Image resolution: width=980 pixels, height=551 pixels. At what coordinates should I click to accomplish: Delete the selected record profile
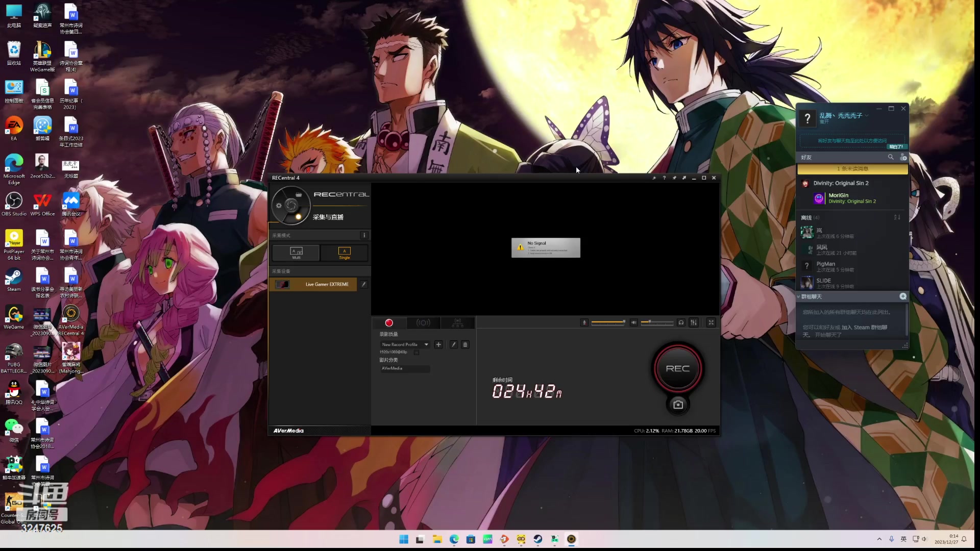pyautogui.click(x=465, y=345)
